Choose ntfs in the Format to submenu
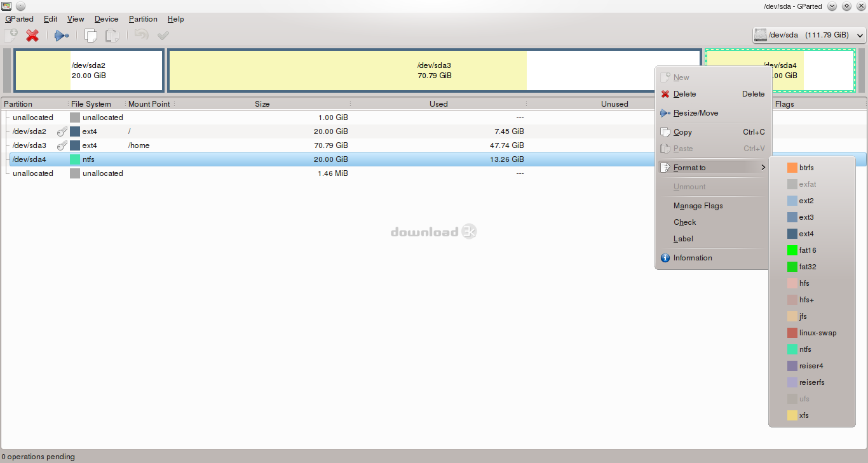Screen dimensions: 868x463 pyautogui.click(x=811, y=349)
